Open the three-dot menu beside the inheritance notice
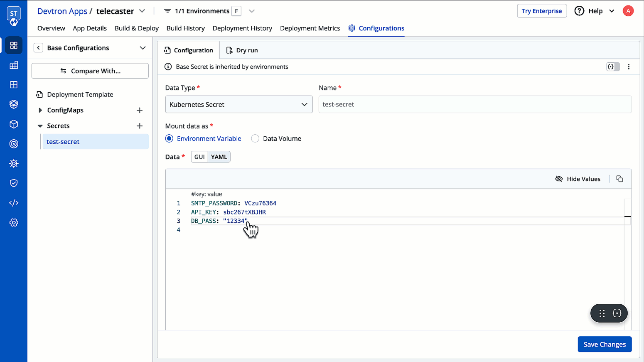Viewport: 644px width, 362px height. pos(629,67)
